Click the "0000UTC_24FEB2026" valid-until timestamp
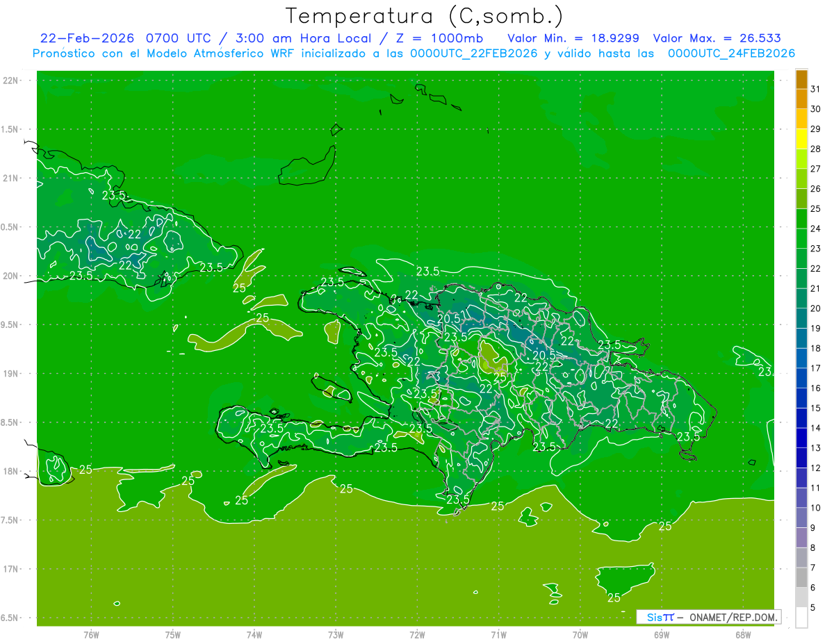The width and height of the screenshot is (834, 644). [731, 53]
